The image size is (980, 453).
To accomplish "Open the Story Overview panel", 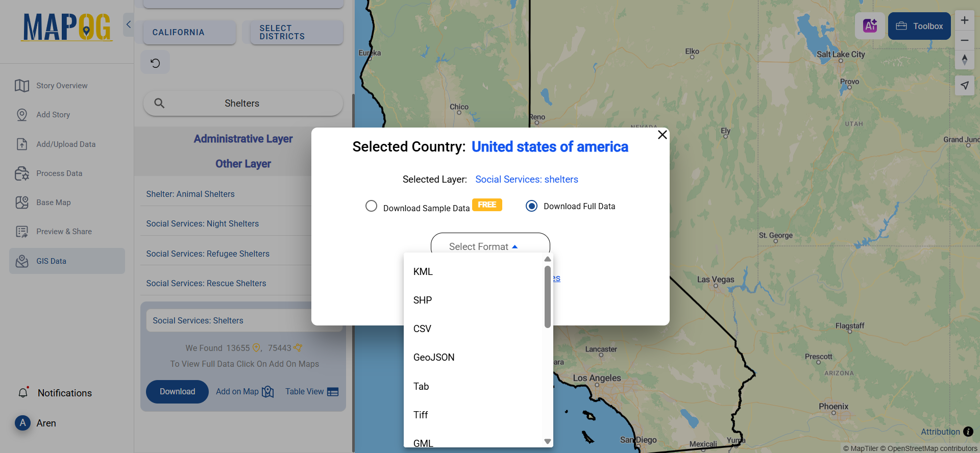I will click(x=62, y=85).
